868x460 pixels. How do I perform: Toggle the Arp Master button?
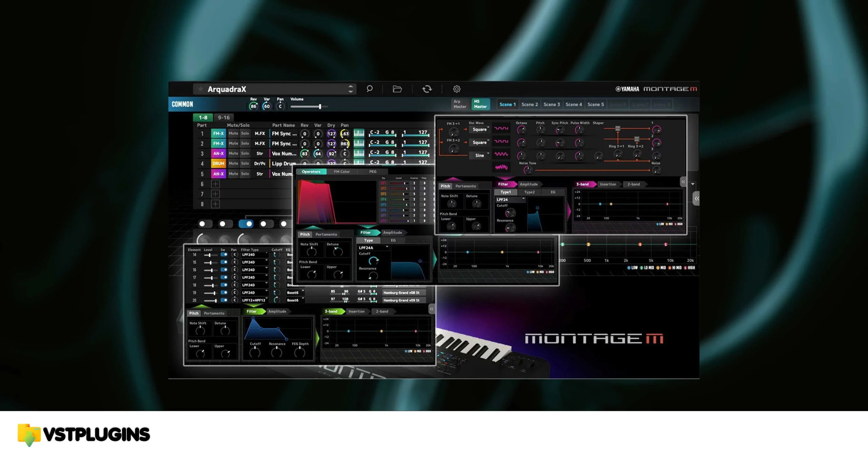460,104
